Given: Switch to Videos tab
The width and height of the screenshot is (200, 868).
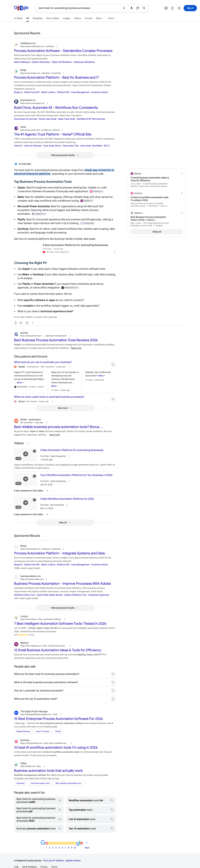Looking at the screenshot, I should coord(77,18).
